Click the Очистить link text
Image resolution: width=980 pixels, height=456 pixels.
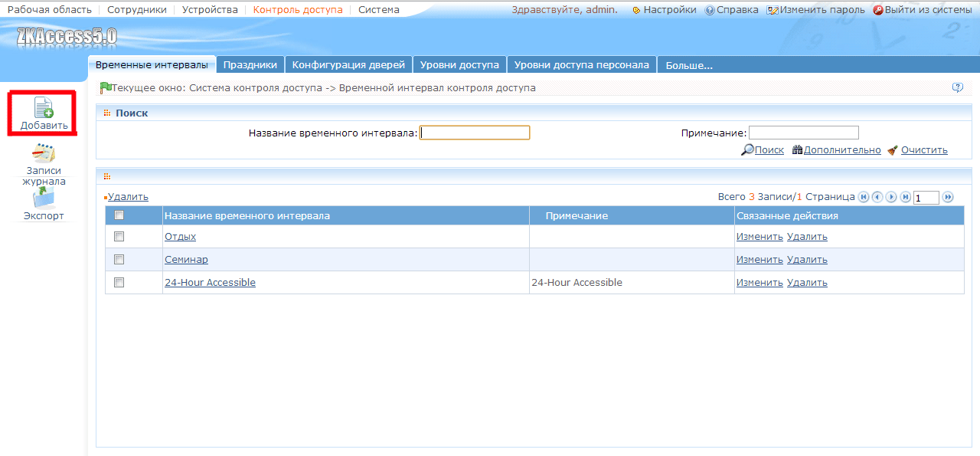924,150
